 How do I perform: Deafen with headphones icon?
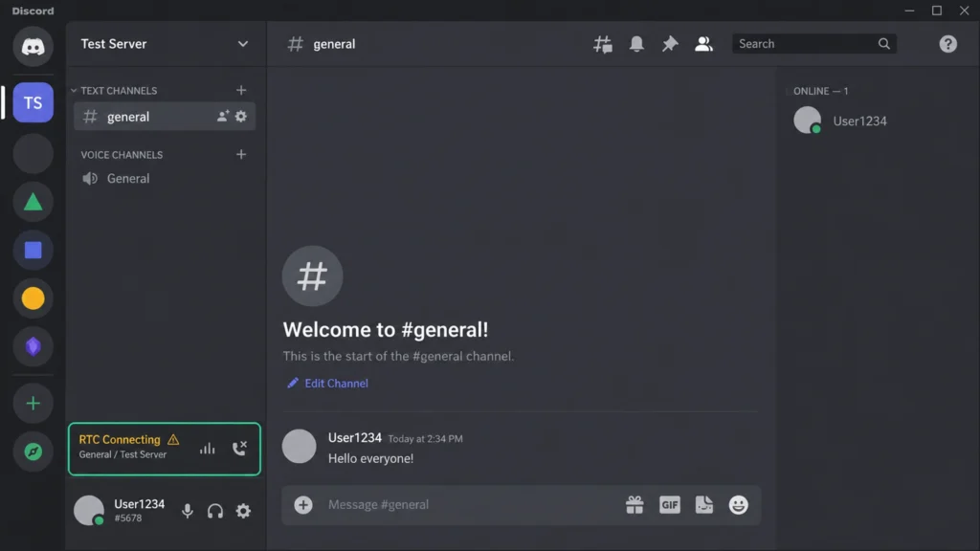coord(215,511)
